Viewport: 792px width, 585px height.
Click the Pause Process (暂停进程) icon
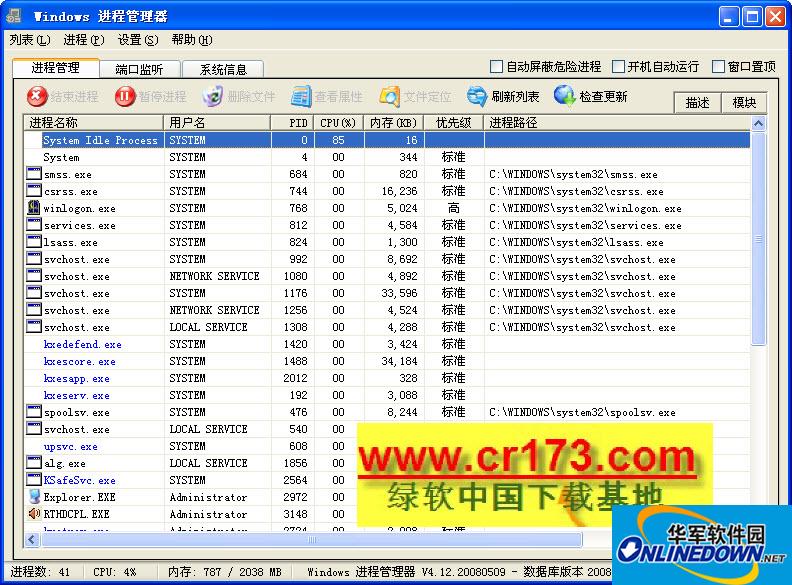click(x=125, y=96)
